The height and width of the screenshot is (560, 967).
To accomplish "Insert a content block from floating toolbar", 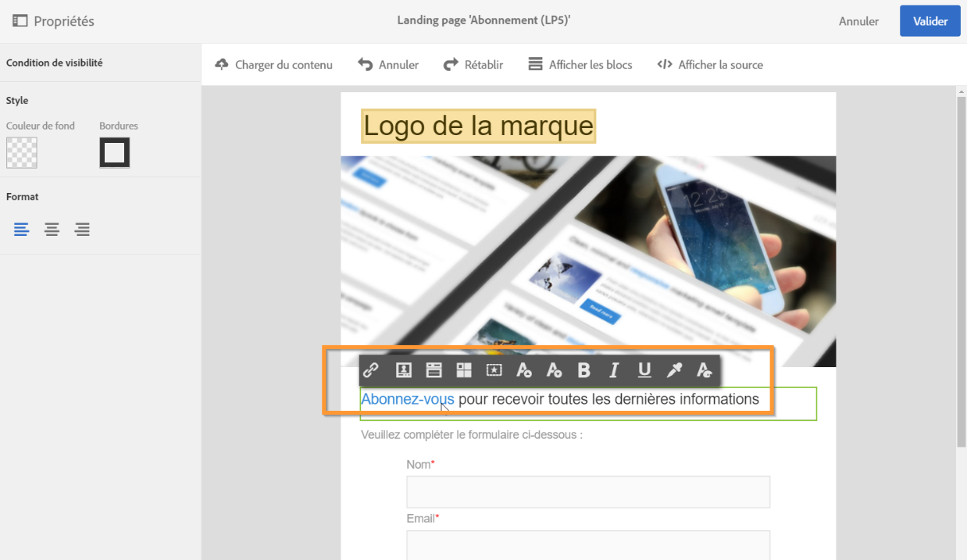I will click(434, 370).
